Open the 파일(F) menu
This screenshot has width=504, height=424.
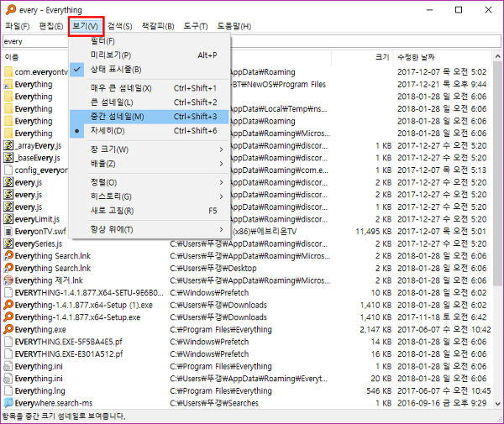tap(18, 26)
